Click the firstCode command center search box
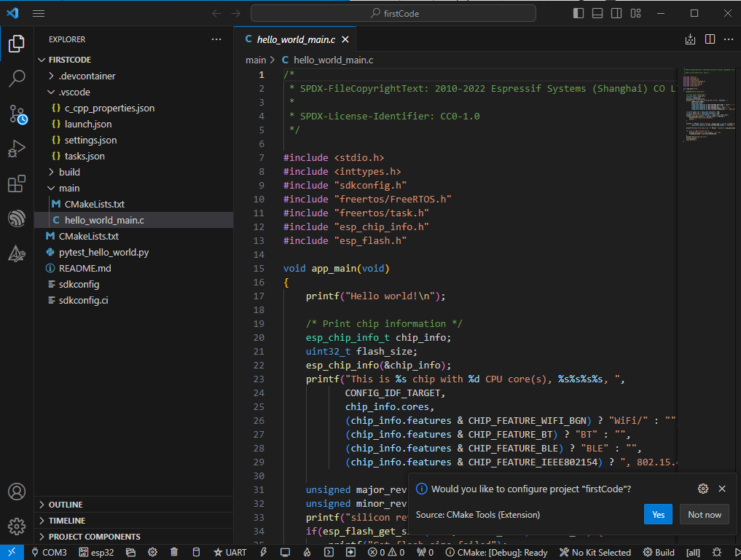 [x=393, y=13]
